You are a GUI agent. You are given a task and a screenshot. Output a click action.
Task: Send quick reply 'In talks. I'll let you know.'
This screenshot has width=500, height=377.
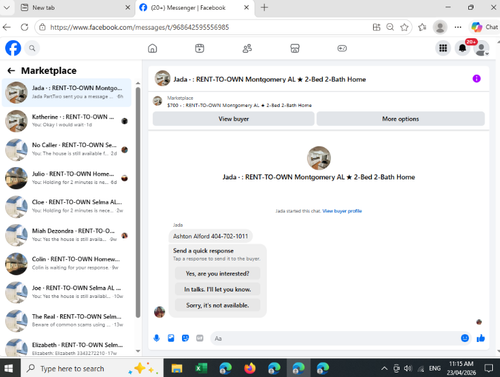point(217,289)
